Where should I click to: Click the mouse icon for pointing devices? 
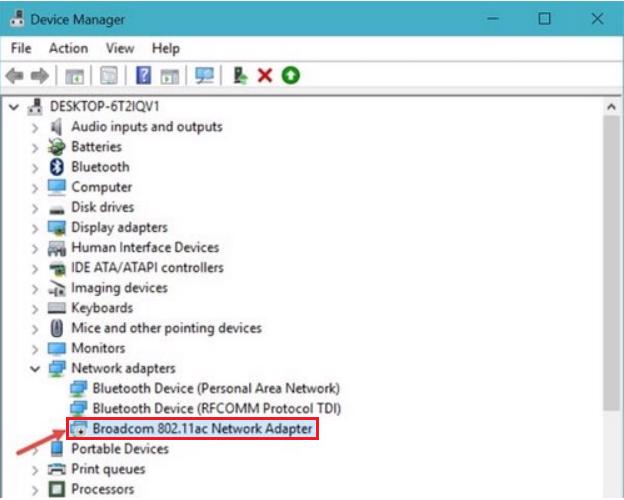tap(57, 328)
